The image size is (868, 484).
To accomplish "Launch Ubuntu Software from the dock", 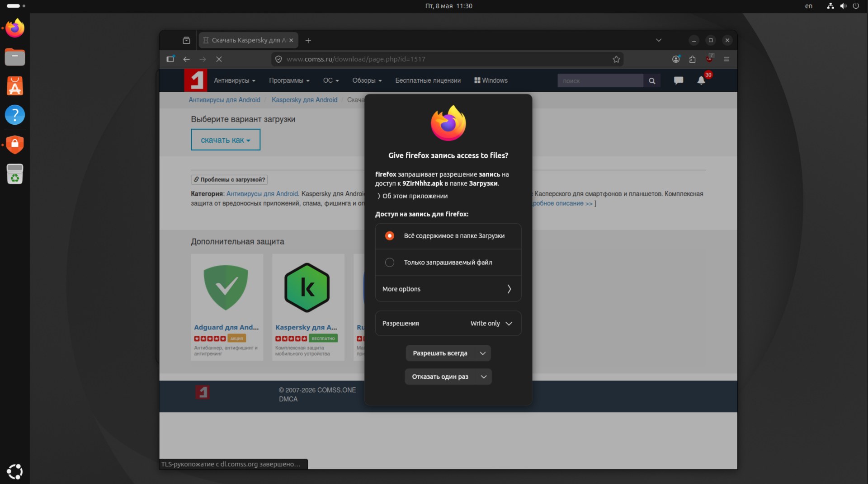I will click(15, 86).
